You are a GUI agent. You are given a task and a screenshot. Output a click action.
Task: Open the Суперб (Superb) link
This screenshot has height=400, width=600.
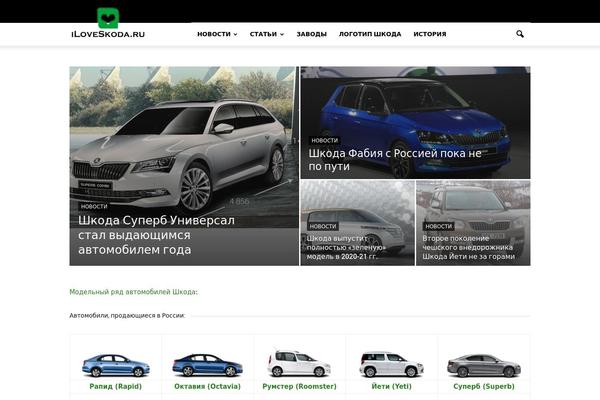[x=484, y=386]
